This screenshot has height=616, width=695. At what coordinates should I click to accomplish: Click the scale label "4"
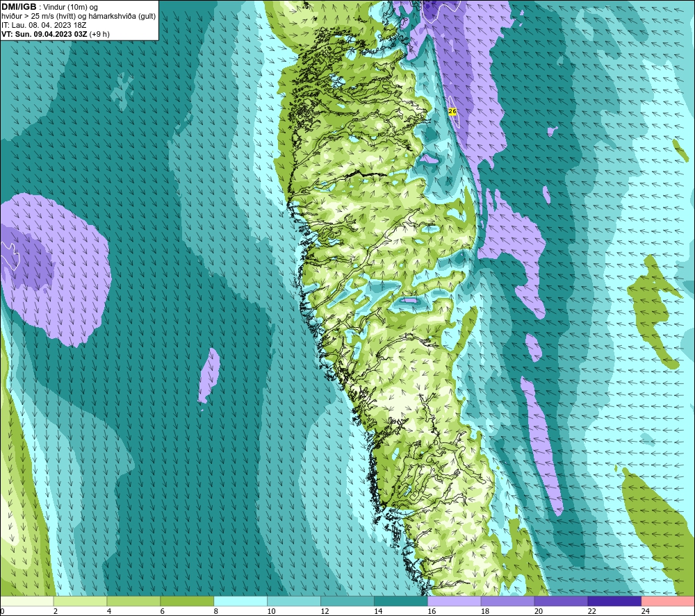click(x=109, y=611)
